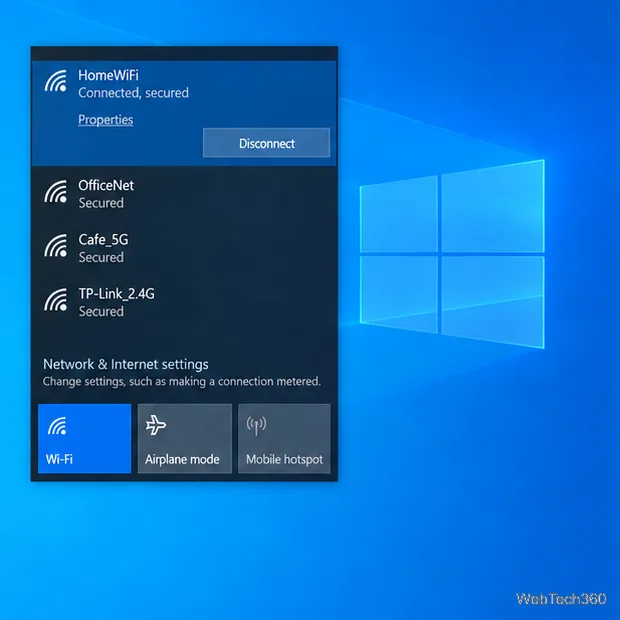This screenshot has height=620, width=620.
Task: Toggle the Airplane mode label
Action: tap(182, 459)
